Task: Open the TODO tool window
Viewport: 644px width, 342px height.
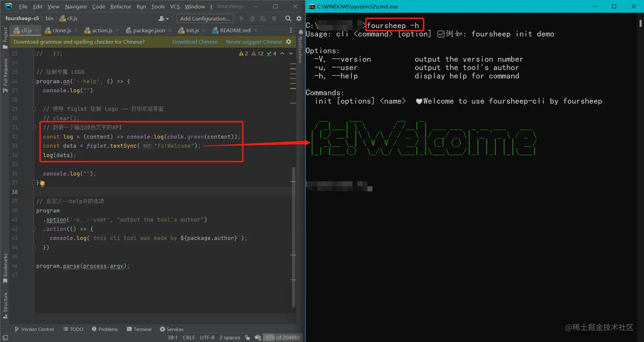Action: (73, 329)
